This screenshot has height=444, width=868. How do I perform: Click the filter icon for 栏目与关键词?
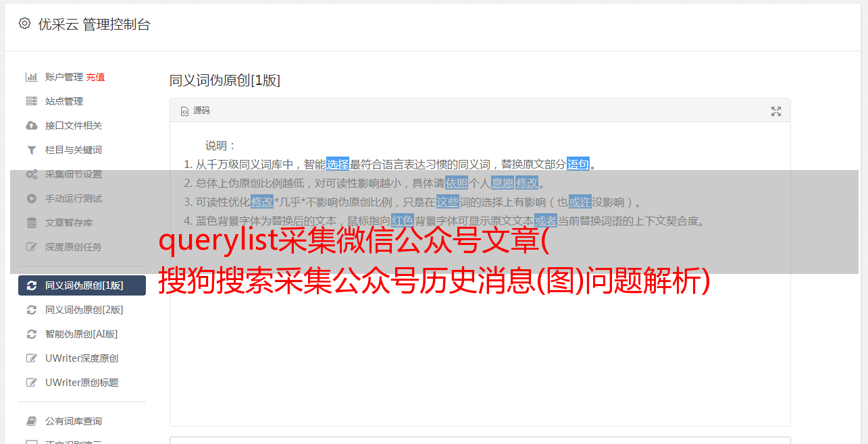tap(31, 150)
